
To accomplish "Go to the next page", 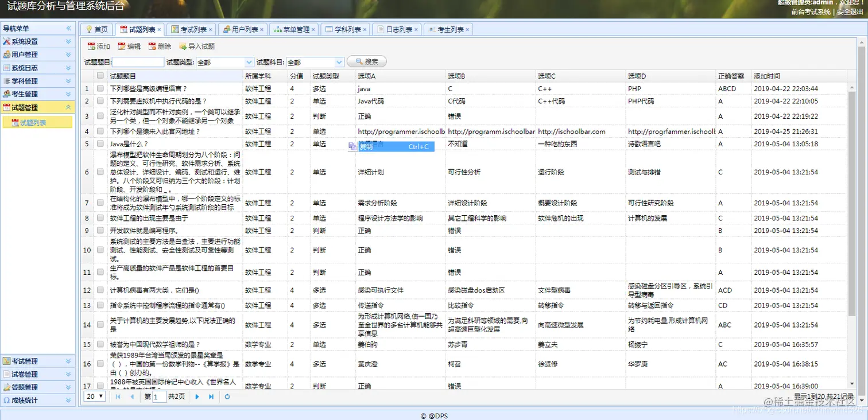I will (197, 396).
